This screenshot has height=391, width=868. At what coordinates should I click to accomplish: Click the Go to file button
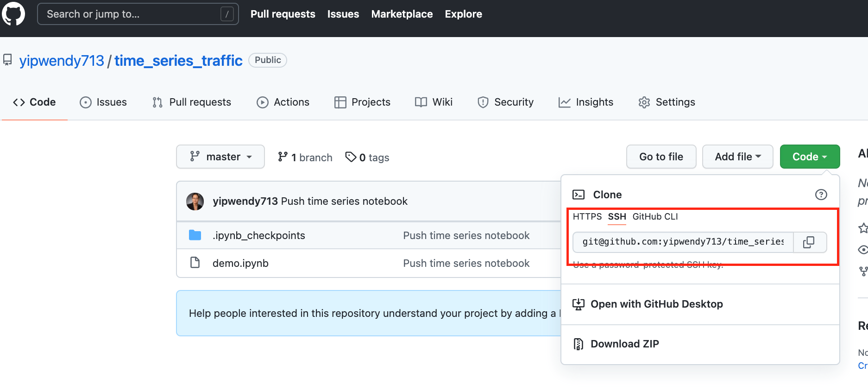(661, 157)
